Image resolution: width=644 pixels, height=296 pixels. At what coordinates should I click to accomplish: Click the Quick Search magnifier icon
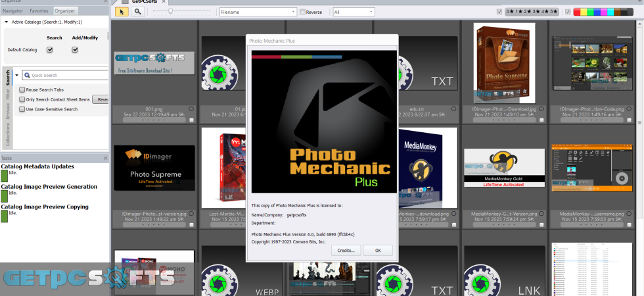[x=27, y=75]
